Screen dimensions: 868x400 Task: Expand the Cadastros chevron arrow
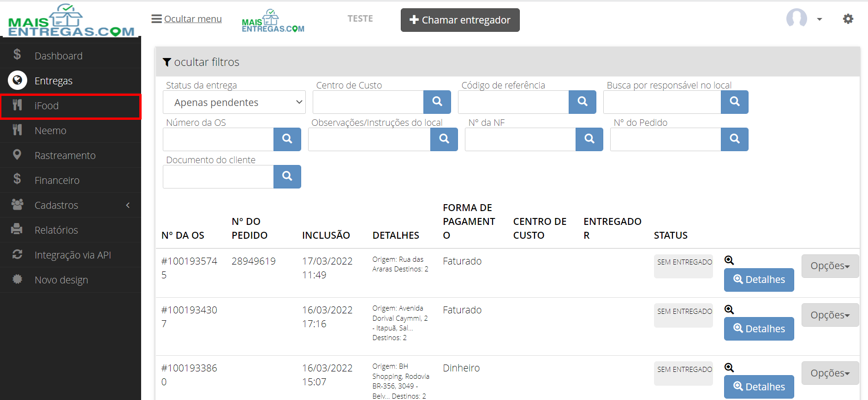[128, 205]
